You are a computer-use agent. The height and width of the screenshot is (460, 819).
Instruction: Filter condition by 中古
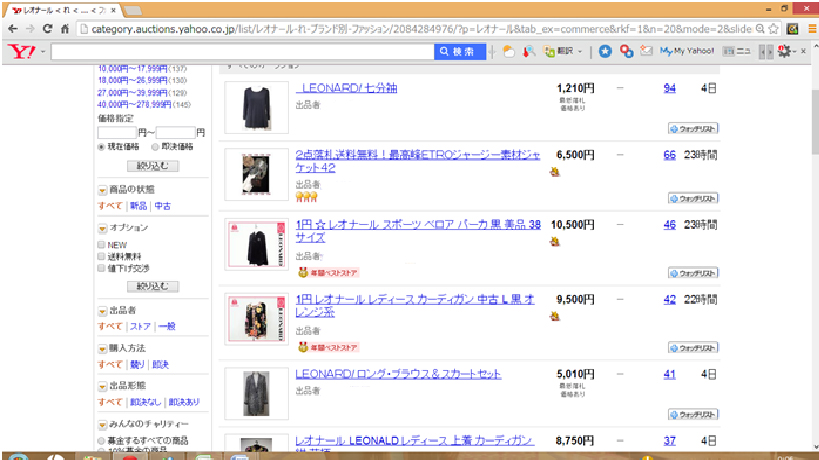(x=162, y=206)
